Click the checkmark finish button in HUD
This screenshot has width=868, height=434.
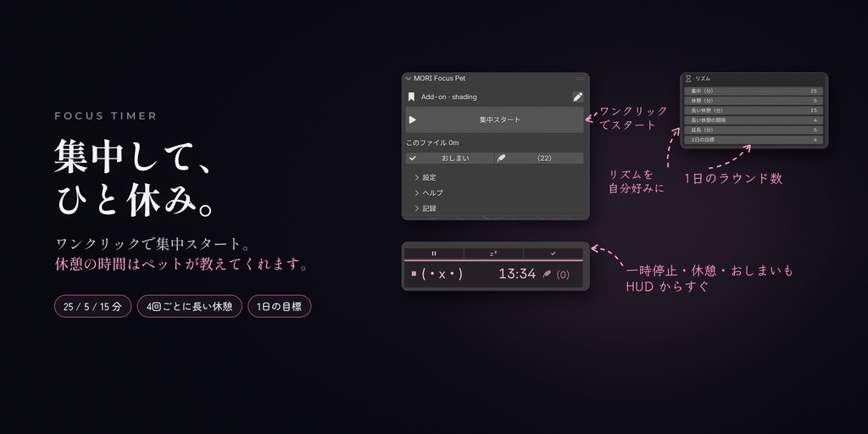point(553,253)
